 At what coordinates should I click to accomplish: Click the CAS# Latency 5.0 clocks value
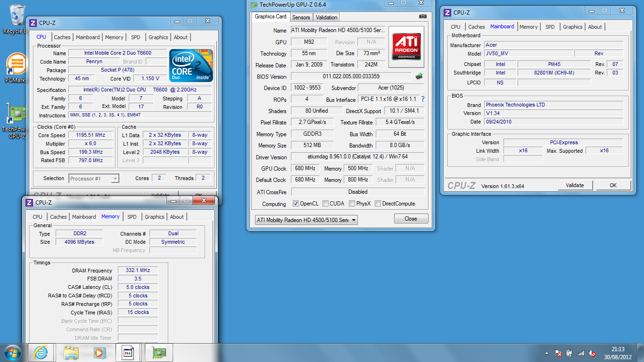tap(138, 287)
